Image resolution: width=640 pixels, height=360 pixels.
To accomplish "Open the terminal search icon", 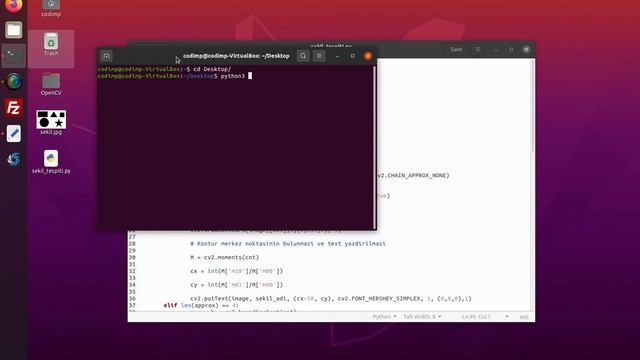I will pyautogui.click(x=303, y=56).
